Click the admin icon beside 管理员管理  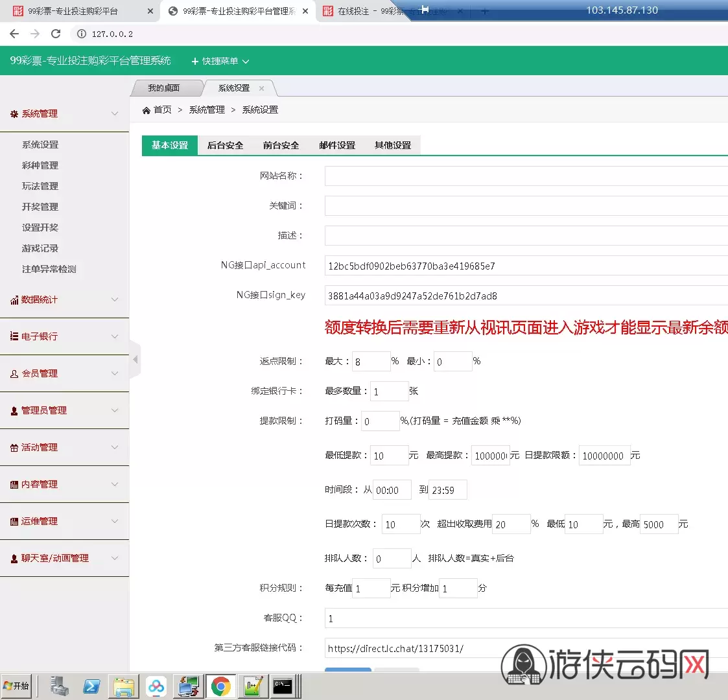pyautogui.click(x=14, y=411)
